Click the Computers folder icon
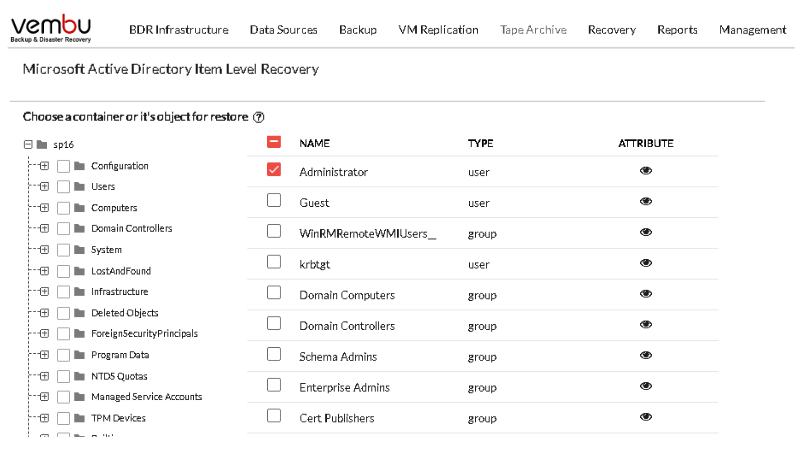The image size is (800, 450). [x=79, y=208]
